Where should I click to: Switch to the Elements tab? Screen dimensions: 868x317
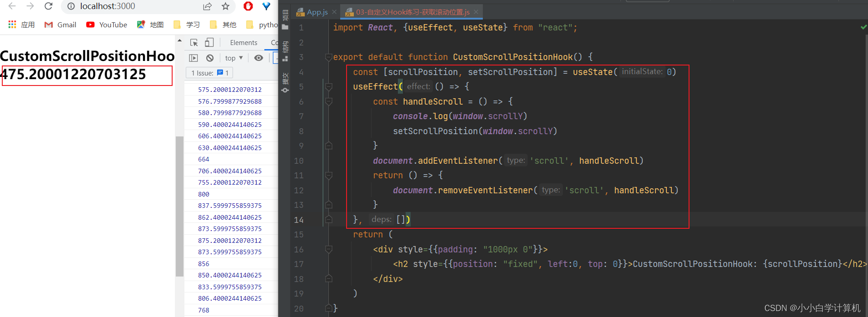coord(243,42)
